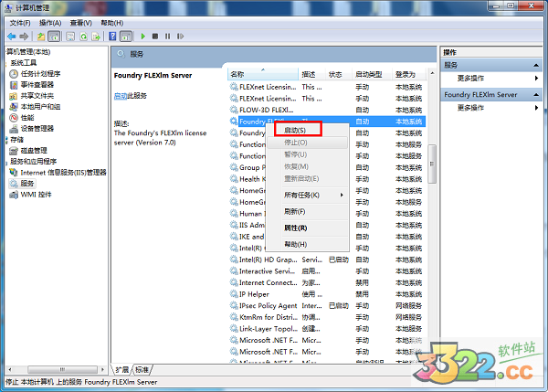Refresh using the green circular arrow icon
This screenshot has height=392, width=548.
83,37
